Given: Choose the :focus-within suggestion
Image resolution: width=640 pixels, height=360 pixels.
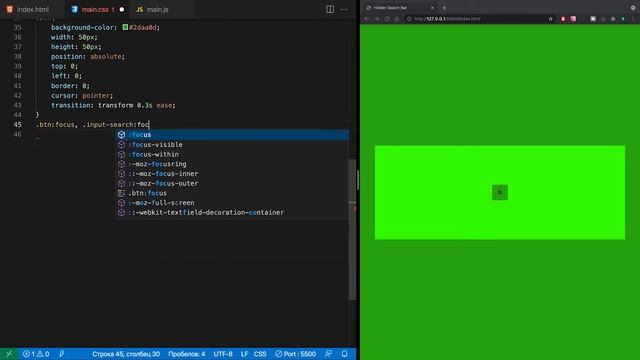Looking at the screenshot, I should pos(232,154).
